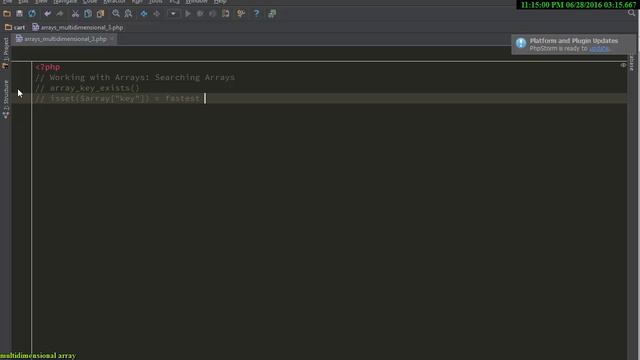640x360 pixels.
Task: Click the Open folder toolbar icon
Action: 7,13
